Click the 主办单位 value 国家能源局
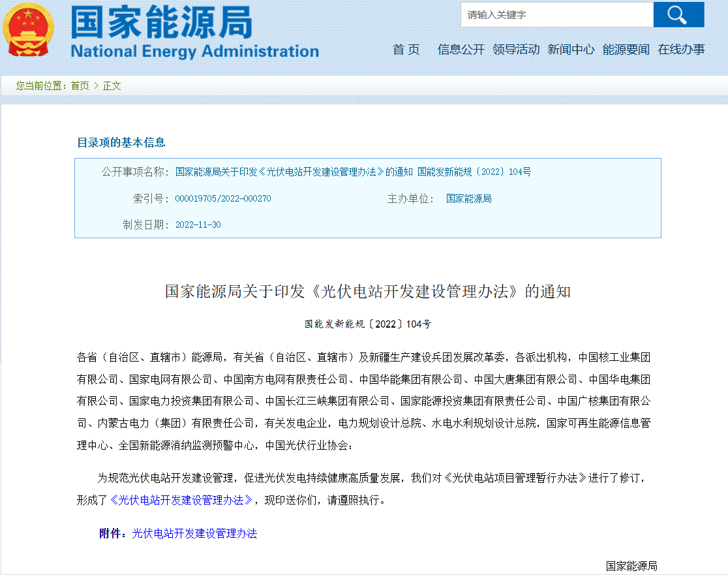Screen dimensions: 728x575 pyautogui.click(x=469, y=199)
